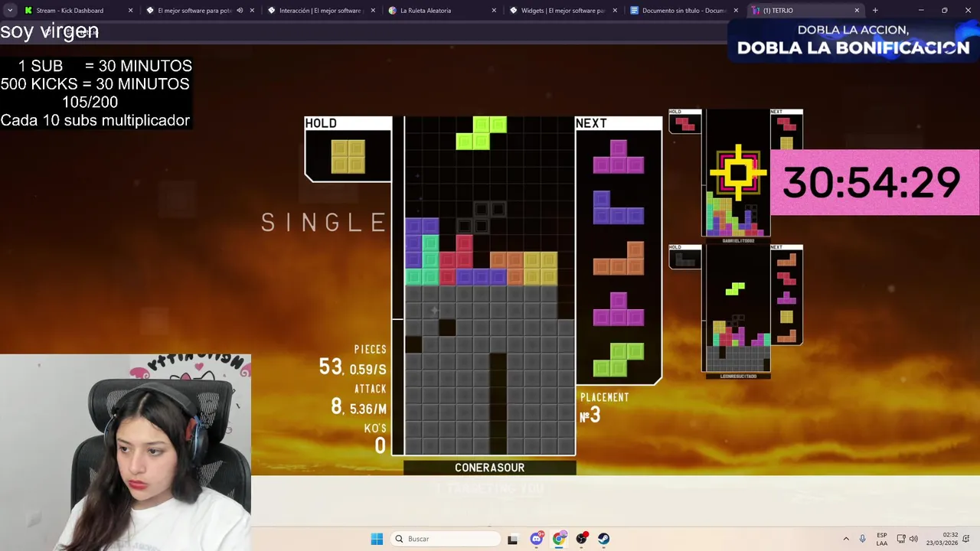The image size is (980, 551).
Task: Open Discord from the taskbar
Action: (x=537, y=539)
